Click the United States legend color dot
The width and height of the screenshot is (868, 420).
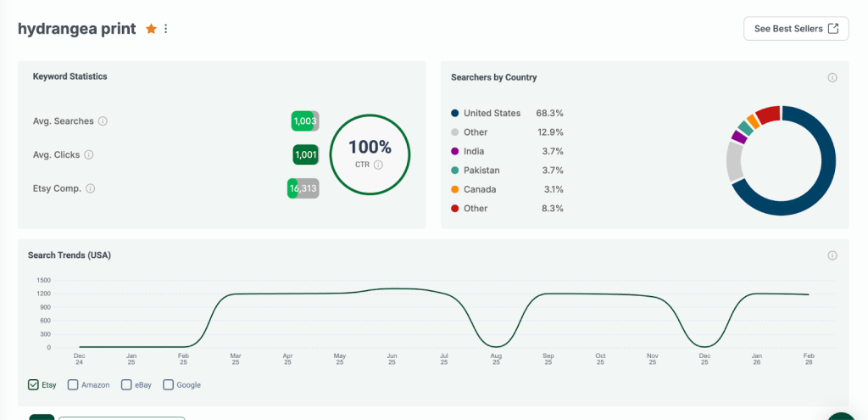pos(455,113)
